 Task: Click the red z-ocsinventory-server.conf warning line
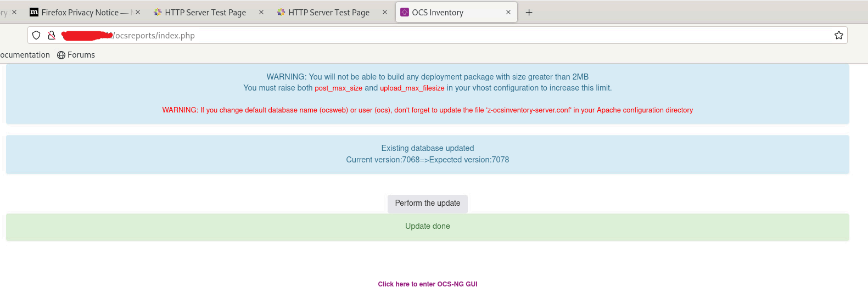coord(428,110)
